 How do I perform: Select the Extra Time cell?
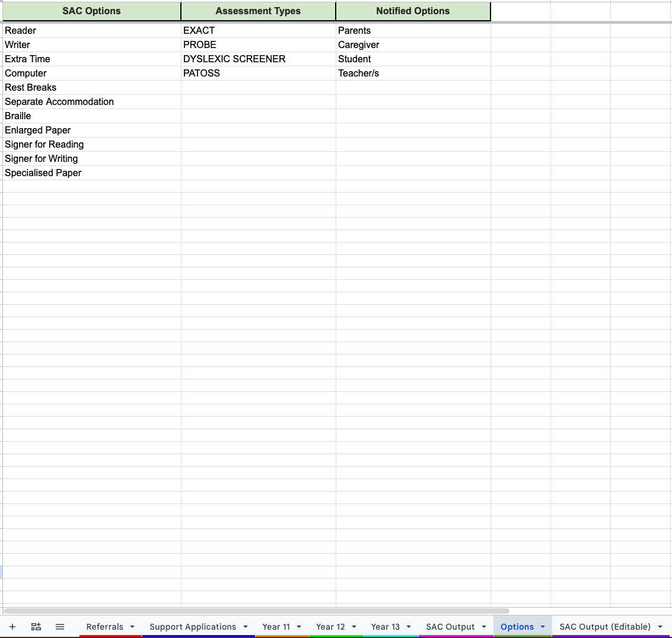point(92,59)
